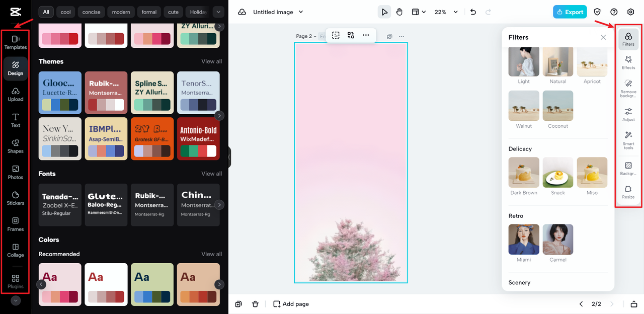This screenshot has width=644, height=314.
Task: Open the Upload panel
Action: tap(15, 94)
